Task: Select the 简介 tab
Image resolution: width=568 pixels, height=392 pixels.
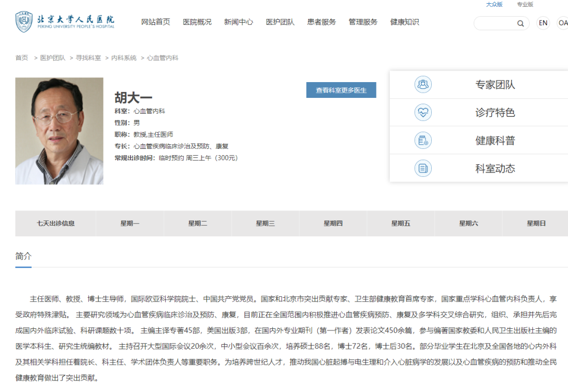Action: [23, 256]
